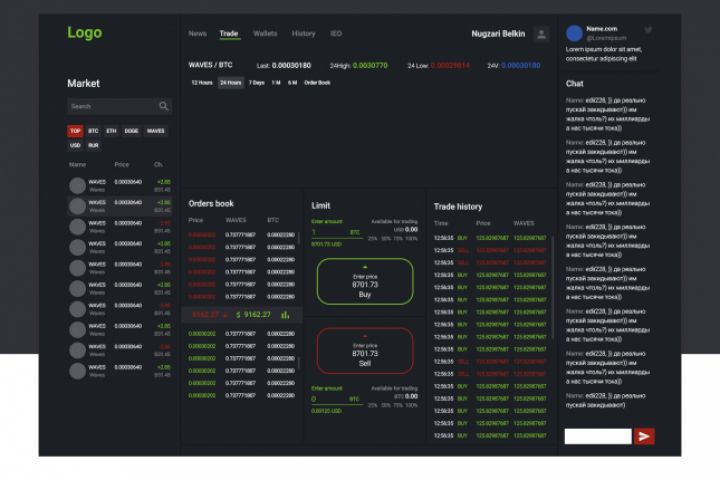Switch to the Order Book view

click(x=317, y=83)
